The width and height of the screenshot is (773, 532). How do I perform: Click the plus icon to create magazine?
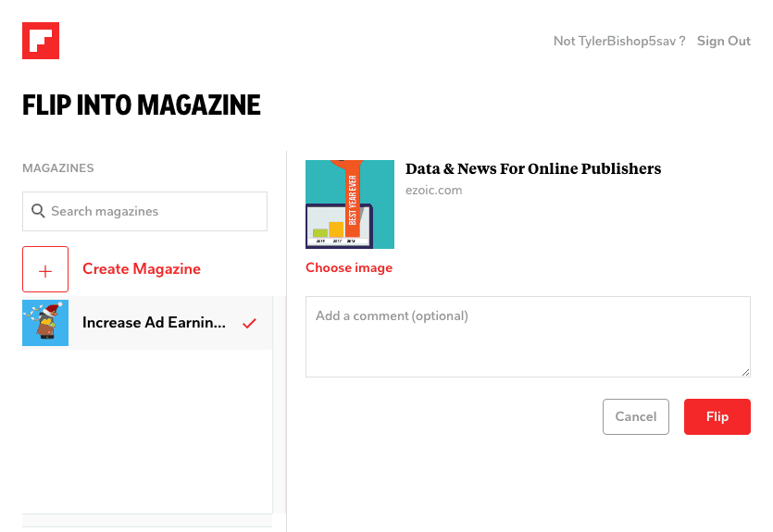[45, 269]
